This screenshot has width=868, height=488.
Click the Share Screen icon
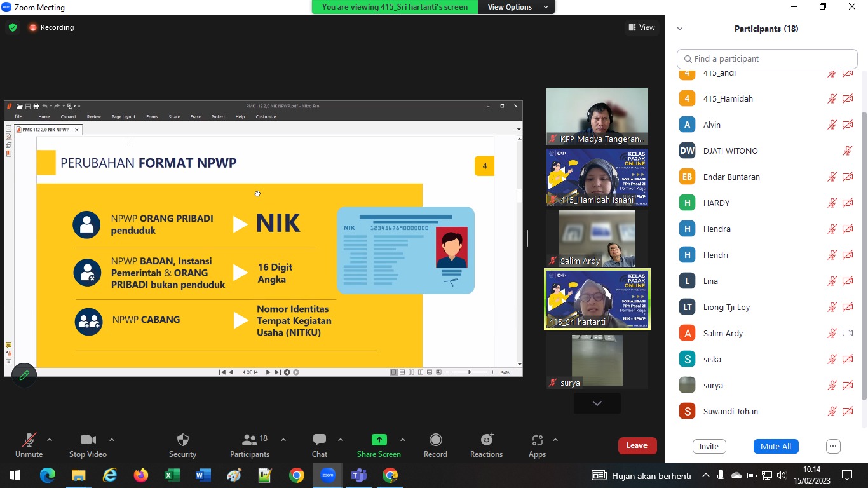[379, 440]
